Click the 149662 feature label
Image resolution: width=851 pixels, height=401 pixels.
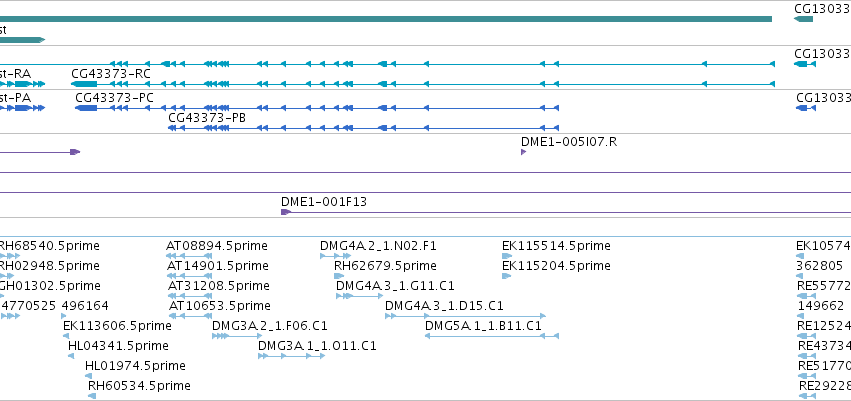point(821,305)
